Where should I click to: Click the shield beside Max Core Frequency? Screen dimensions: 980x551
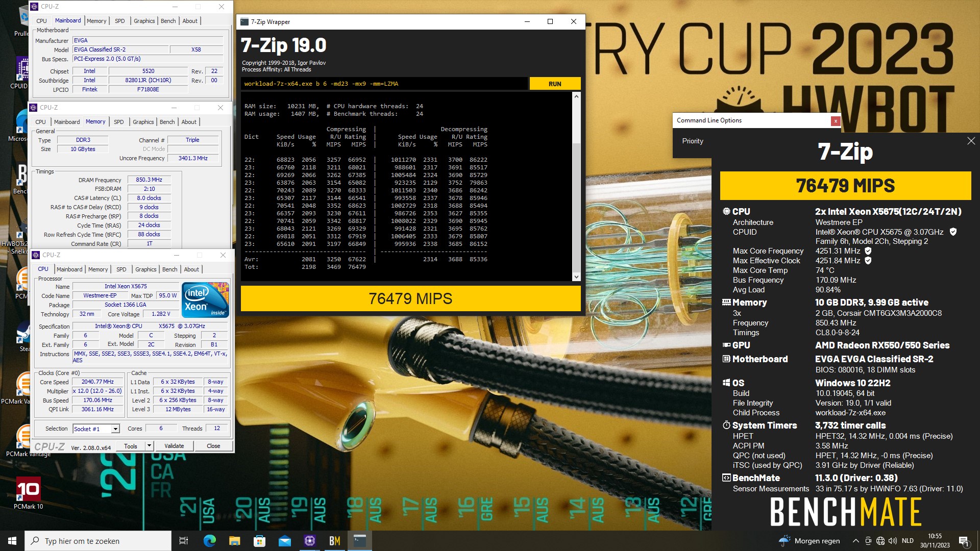point(868,251)
